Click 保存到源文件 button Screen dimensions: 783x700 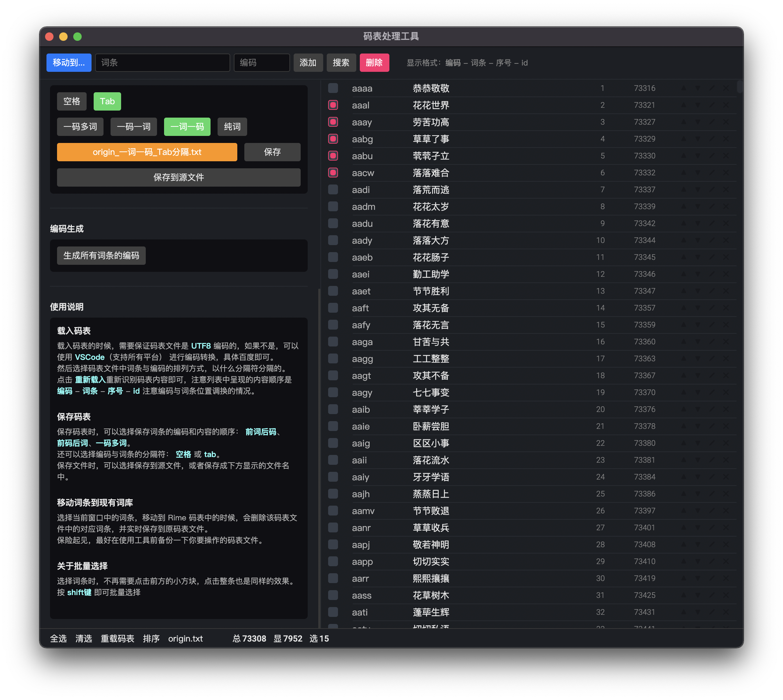tap(179, 177)
